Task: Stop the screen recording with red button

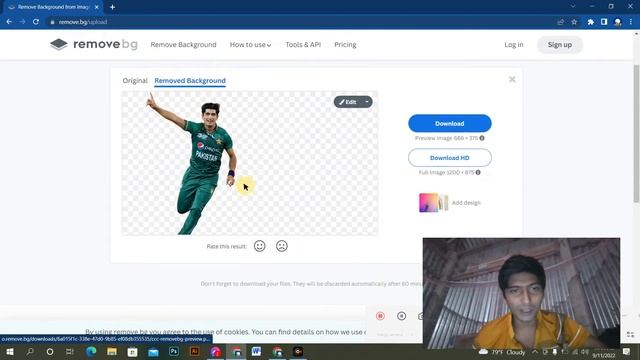Action: click(380, 316)
